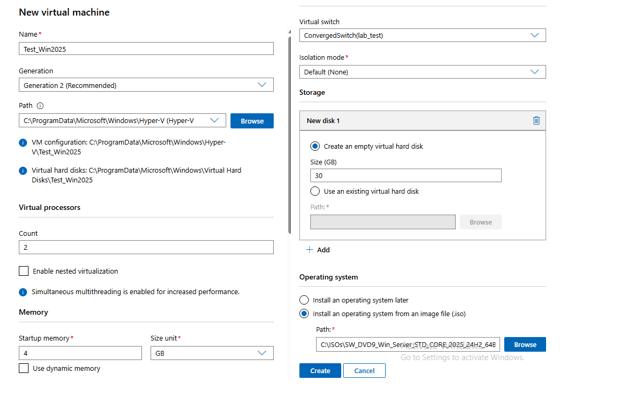Click the New virtual machine title
Image resolution: width=626 pixels, height=395 pixels.
pos(64,12)
